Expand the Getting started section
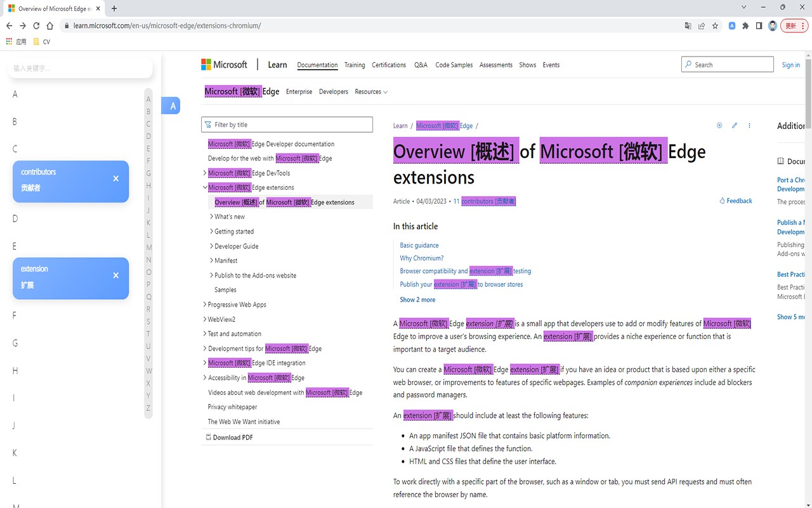 point(211,231)
